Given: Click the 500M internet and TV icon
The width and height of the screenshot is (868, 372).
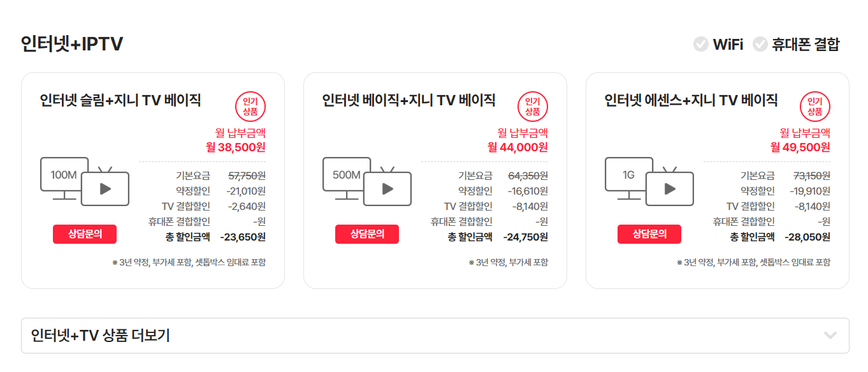Looking at the screenshot, I should click(x=367, y=181).
